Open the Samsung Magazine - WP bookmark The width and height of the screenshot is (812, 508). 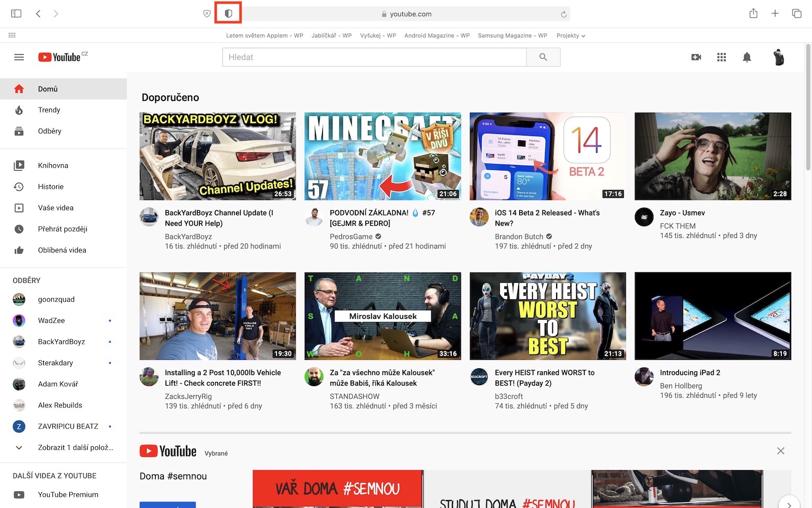[512, 35]
